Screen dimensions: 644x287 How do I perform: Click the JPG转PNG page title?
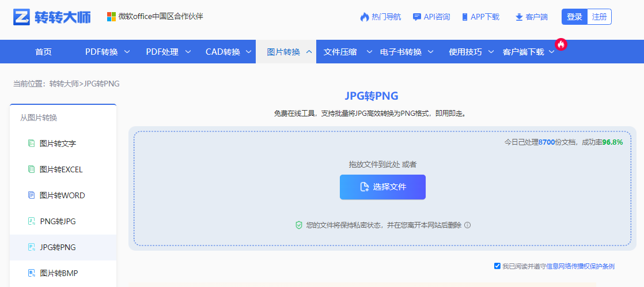point(372,96)
